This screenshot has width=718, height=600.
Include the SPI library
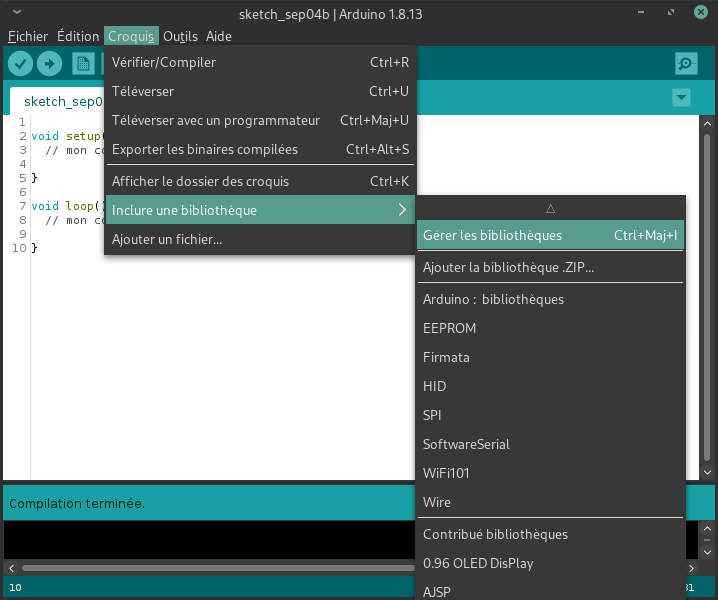(550, 415)
